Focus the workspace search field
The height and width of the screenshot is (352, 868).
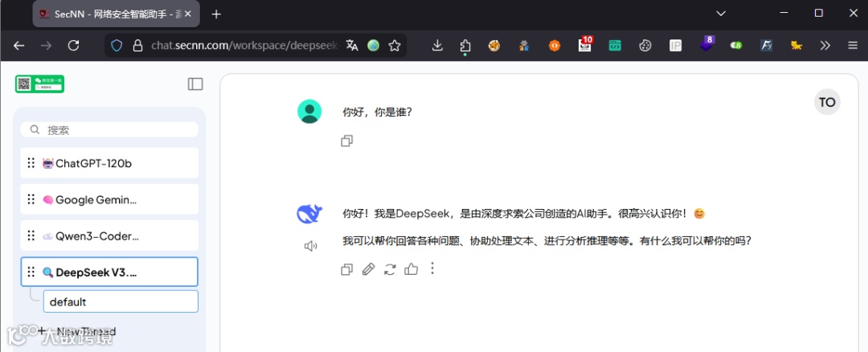click(x=109, y=129)
